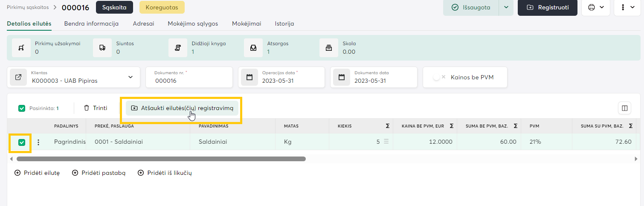
Task: Click the Pirkimų užsakymai cart icon
Action: 21,48
